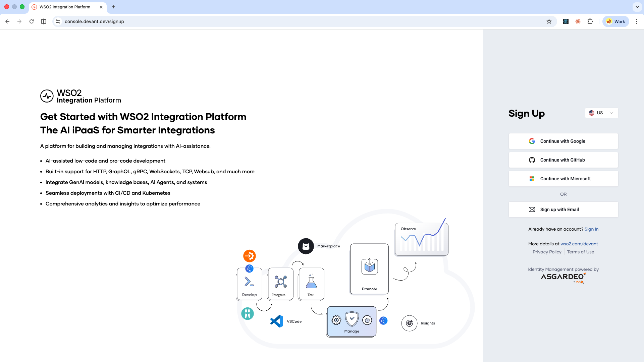This screenshot has width=644, height=362.
Task: Open the side panel split-view icon
Action: pyautogui.click(x=44, y=21)
